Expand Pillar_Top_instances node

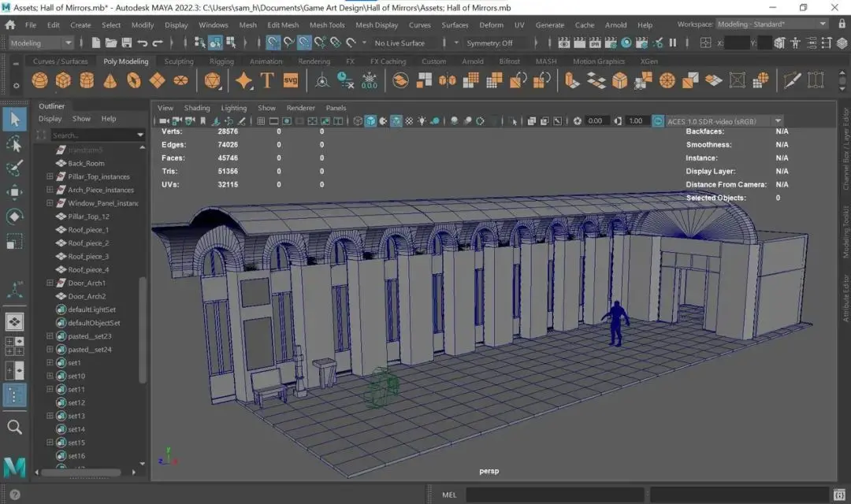click(50, 176)
